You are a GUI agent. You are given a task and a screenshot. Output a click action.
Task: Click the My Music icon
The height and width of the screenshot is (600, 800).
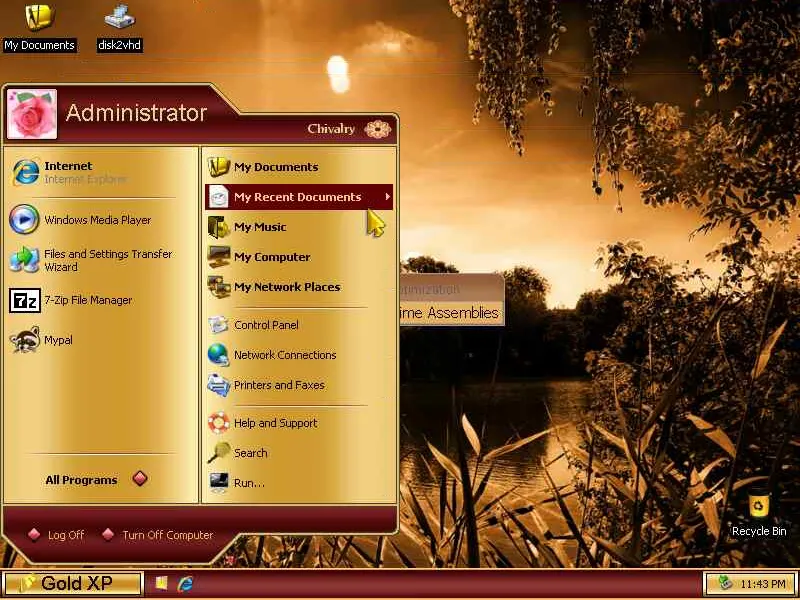click(219, 227)
